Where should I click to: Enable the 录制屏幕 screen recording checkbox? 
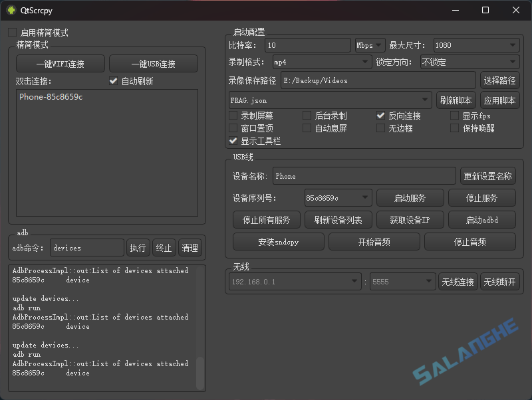233,115
